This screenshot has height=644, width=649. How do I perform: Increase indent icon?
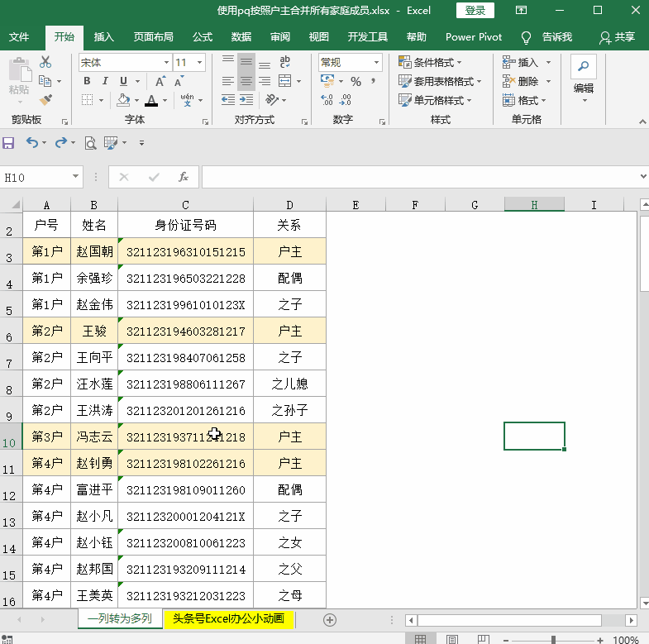coord(246,100)
